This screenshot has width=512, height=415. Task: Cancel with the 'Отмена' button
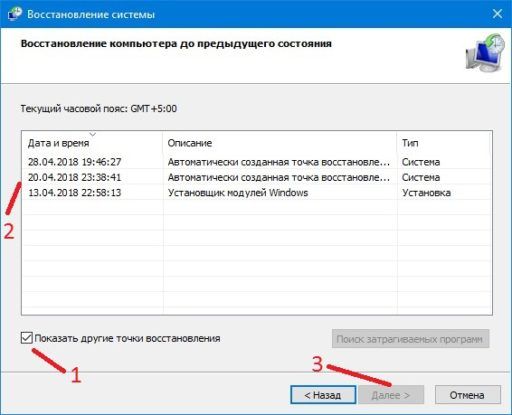click(x=467, y=395)
